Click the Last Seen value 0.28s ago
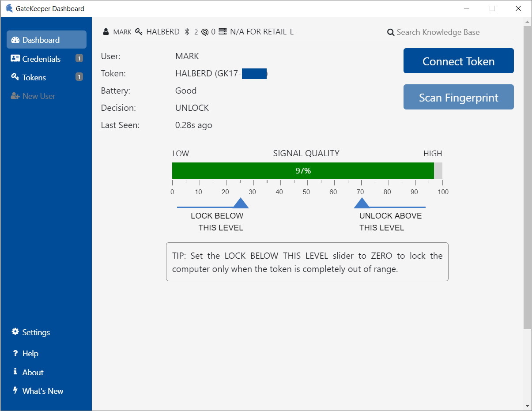The image size is (532, 411). (x=194, y=125)
